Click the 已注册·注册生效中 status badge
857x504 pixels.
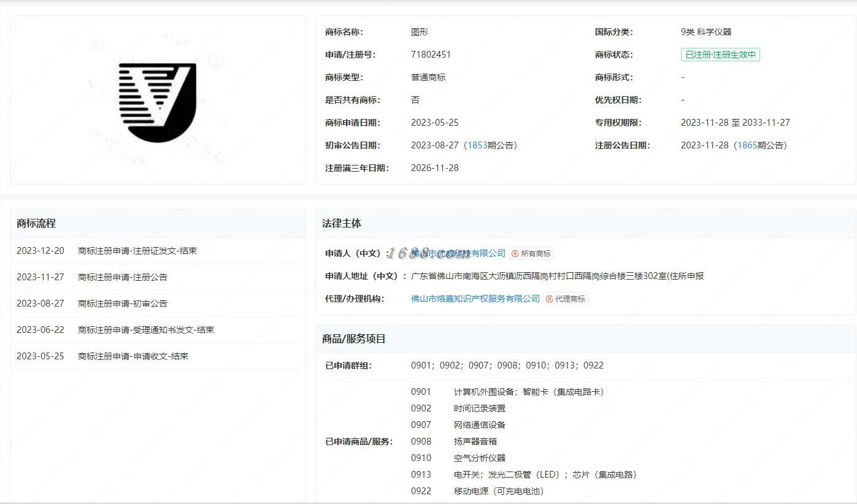click(x=720, y=55)
